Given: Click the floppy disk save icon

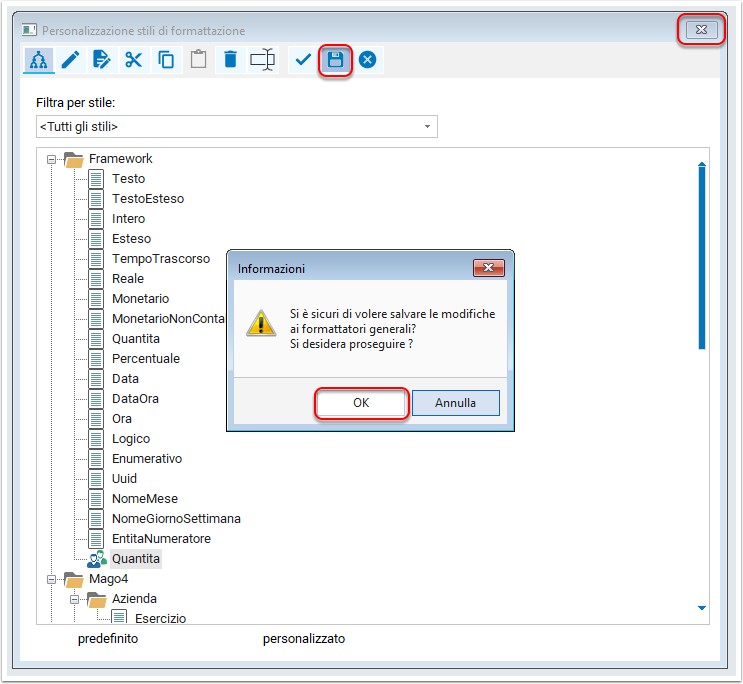Looking at the screenshot, I should [x=335, y=60].
